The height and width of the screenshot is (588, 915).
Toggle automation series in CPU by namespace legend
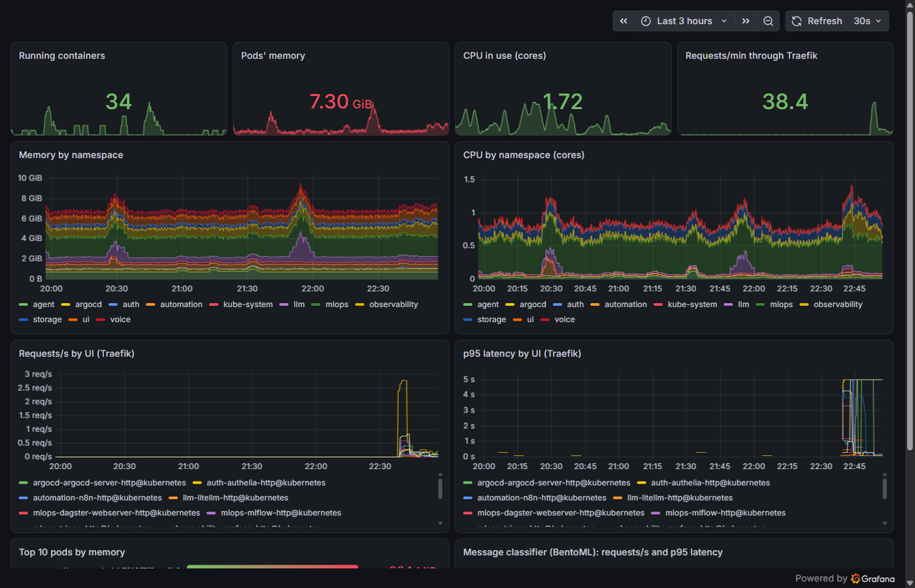(625, 304)
